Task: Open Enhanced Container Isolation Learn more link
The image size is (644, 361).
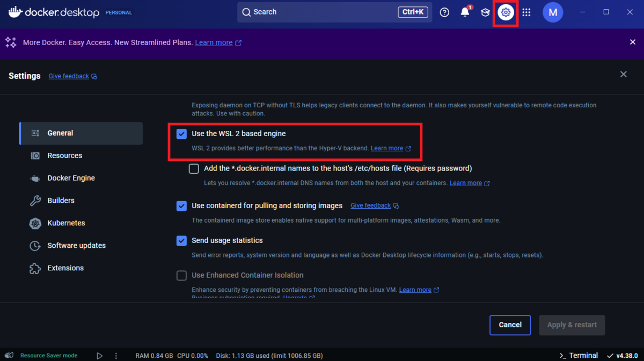Action: 419,290
